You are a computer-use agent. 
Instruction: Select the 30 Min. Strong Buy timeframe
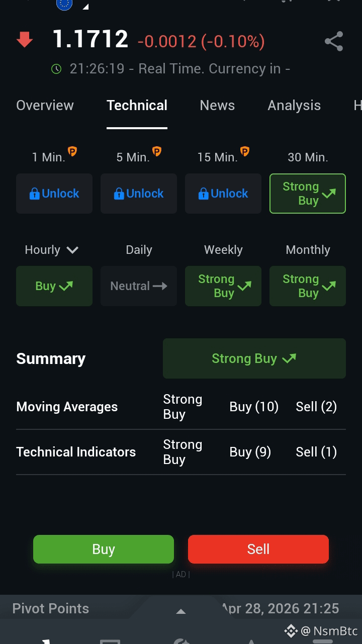coord(308,194)
